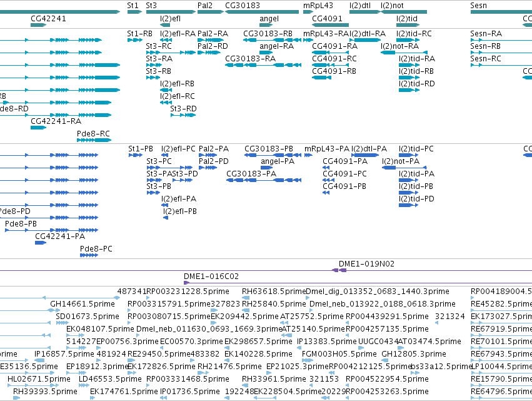Click the RE15790.5prime EST label
Image resolution: width=532 pixels, height=401 pixels.
[x=501, y=379]
